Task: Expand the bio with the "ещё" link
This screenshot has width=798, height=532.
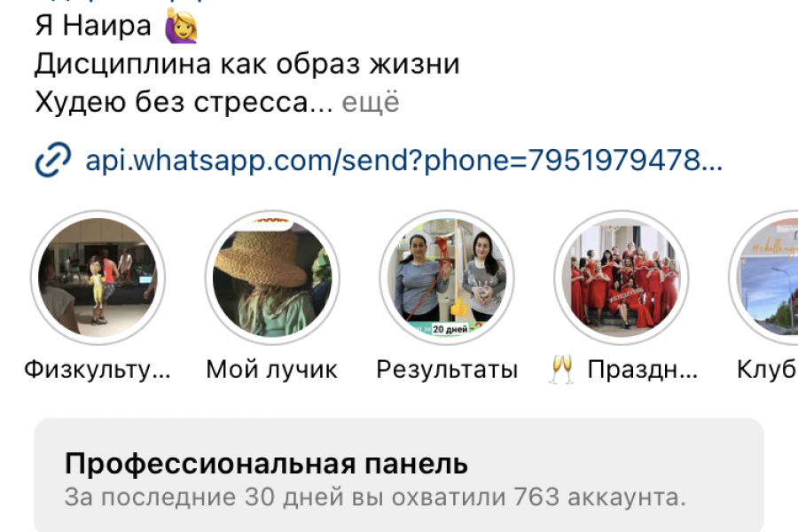Action: click(371, 102)
